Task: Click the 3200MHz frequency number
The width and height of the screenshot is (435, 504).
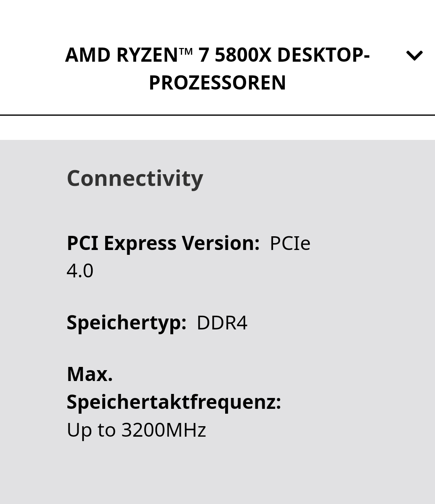Action: [x=164, y=430]
